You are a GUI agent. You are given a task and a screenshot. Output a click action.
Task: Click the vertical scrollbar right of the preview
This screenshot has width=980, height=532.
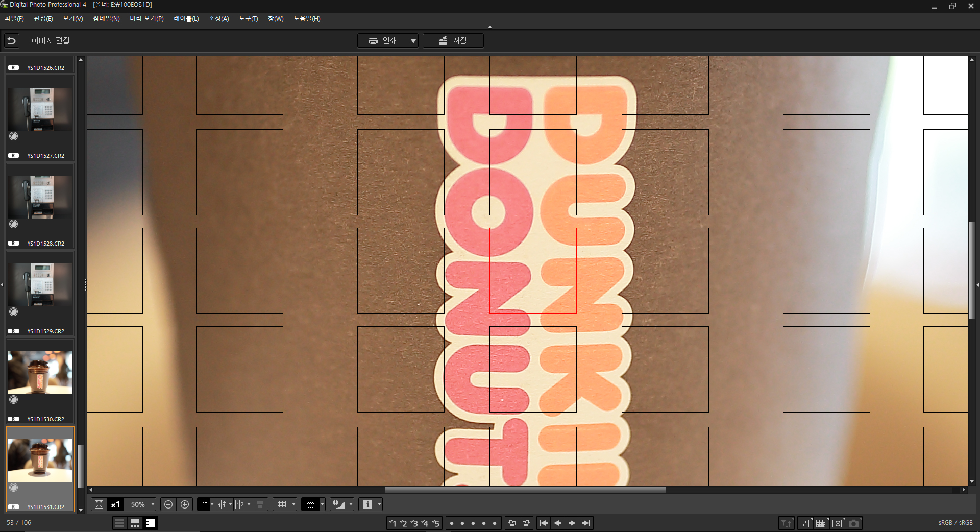tap(972, 271)
